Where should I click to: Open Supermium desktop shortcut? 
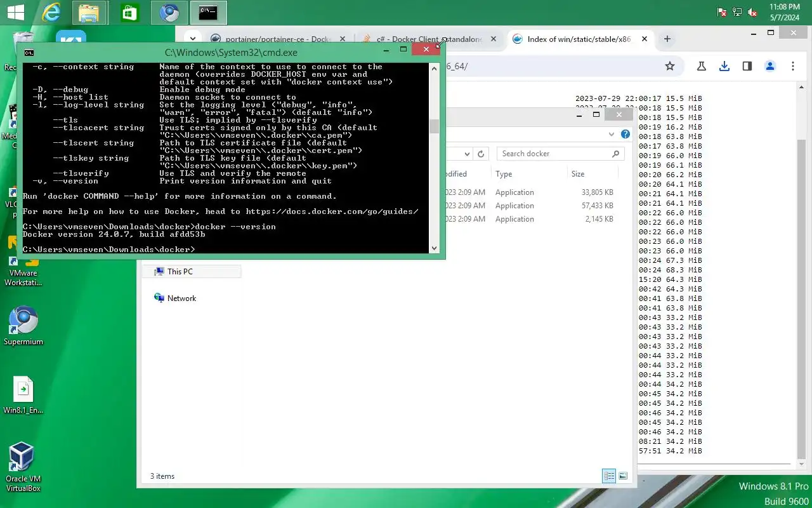click(x=23, y=326)
